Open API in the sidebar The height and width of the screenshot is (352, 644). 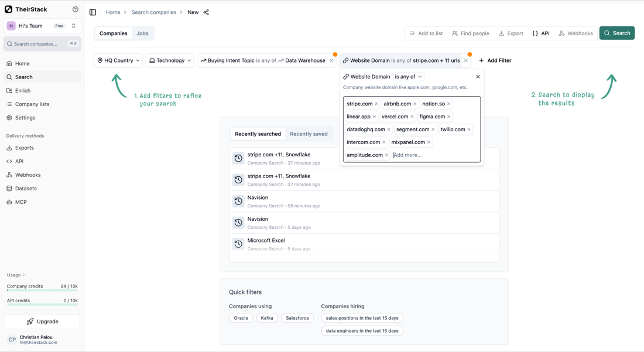pyautogui.click(x=42, y=162)
